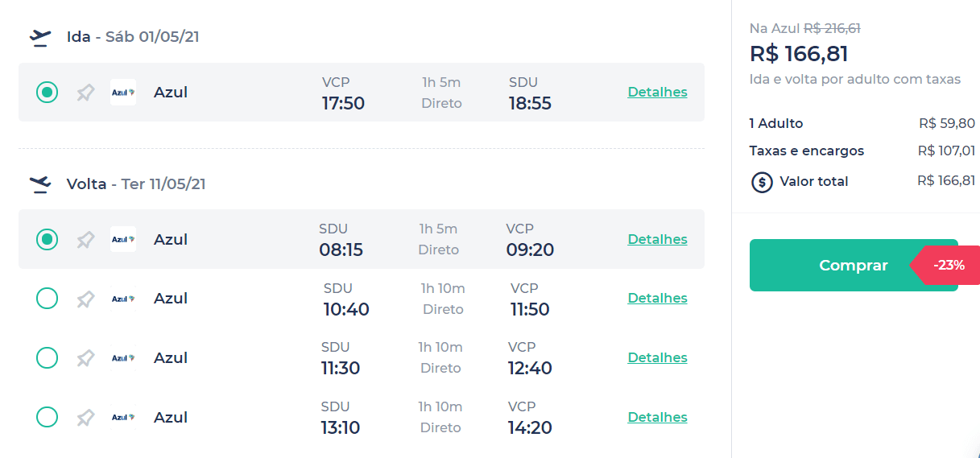Click the green Comprar button
980x458 pixels.
click(854, 265)
